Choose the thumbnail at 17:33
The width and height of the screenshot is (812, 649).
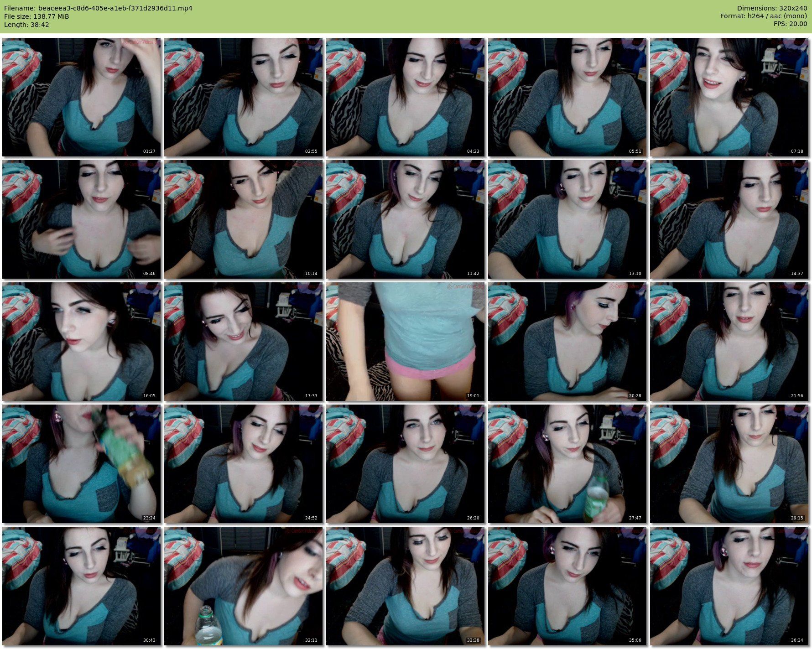[x=243, y=342]
